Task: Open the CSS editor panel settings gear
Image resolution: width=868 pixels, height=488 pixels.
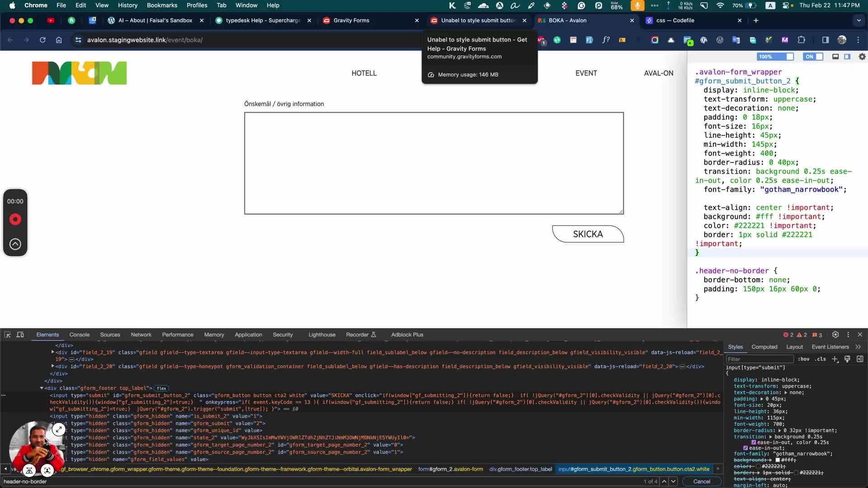Action: click(x=862, y=57)
